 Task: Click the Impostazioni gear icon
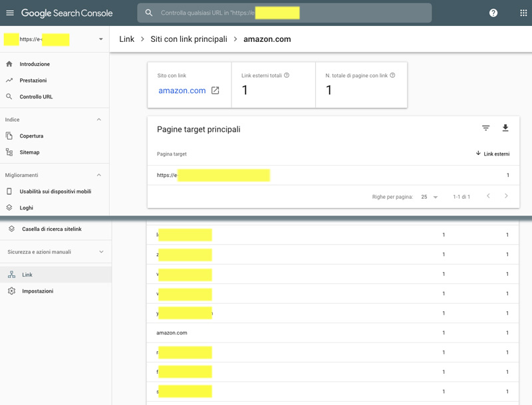[x=11, y=291]
